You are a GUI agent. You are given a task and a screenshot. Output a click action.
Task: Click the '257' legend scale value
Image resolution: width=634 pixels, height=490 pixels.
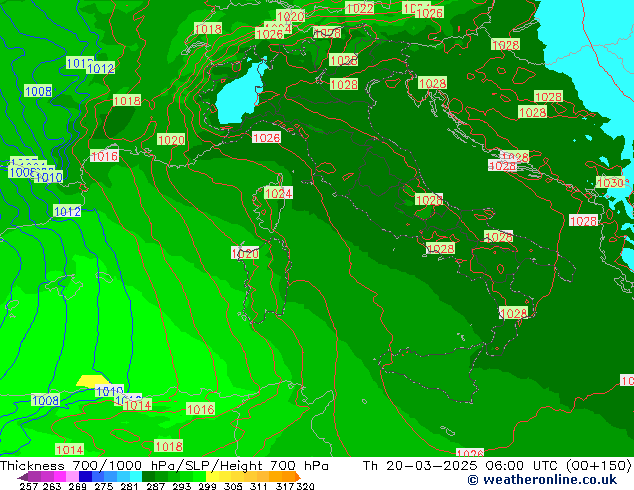pyautogui.click(x=28, y=486)
